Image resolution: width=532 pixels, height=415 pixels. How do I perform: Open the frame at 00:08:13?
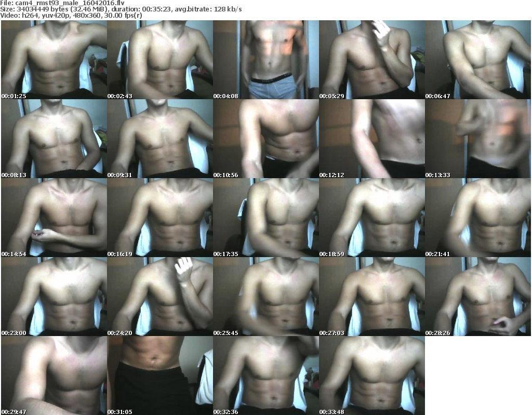point(54,139)
